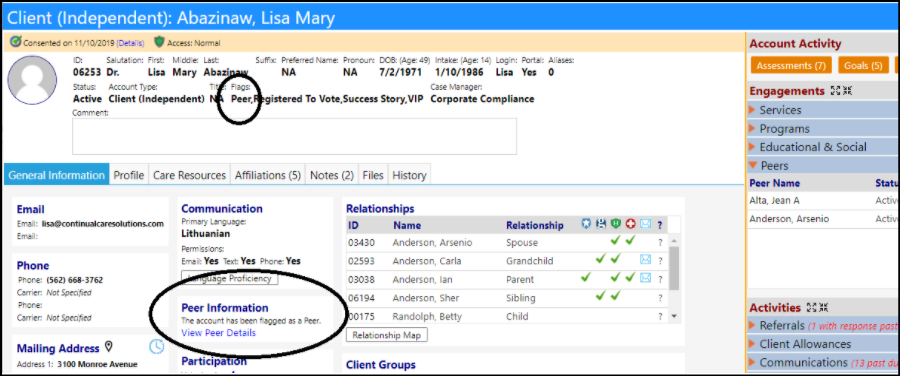Open the consent Details link

point(130,42)
